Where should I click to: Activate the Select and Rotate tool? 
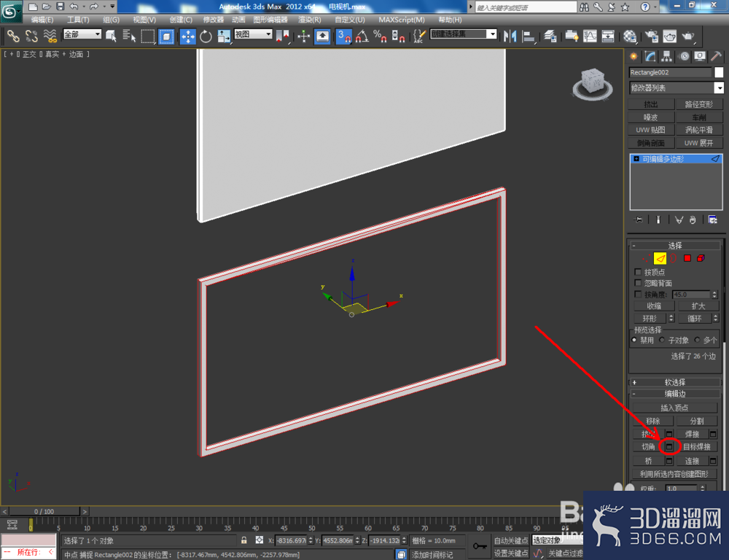tap(206, 36)
